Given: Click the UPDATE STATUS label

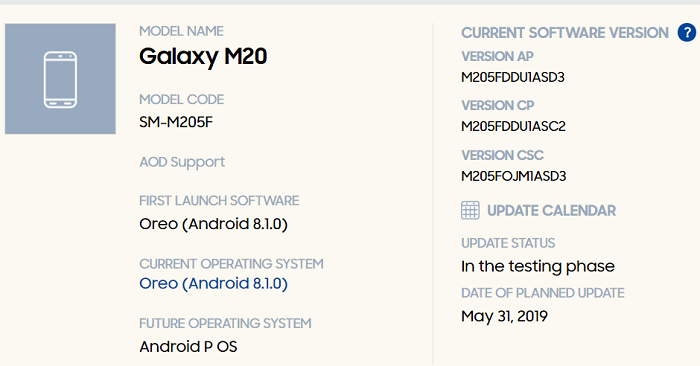Looking at the screenshot, I should pyautogui.click(x=508, y=243).
